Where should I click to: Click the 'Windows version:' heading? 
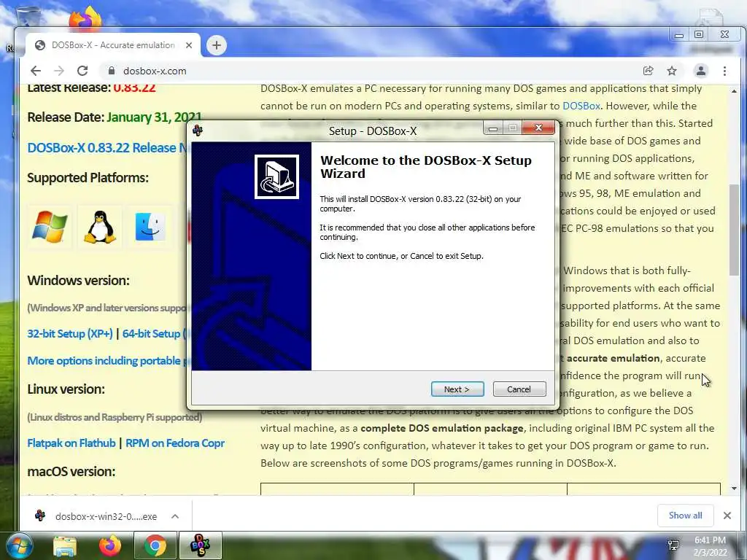click(x=78, y=281)
